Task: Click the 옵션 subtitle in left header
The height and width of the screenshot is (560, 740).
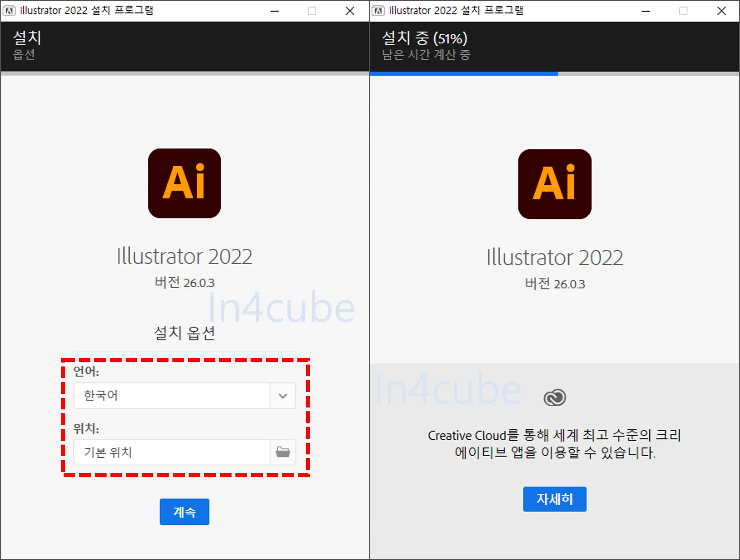Action: (x=24, y=55)
